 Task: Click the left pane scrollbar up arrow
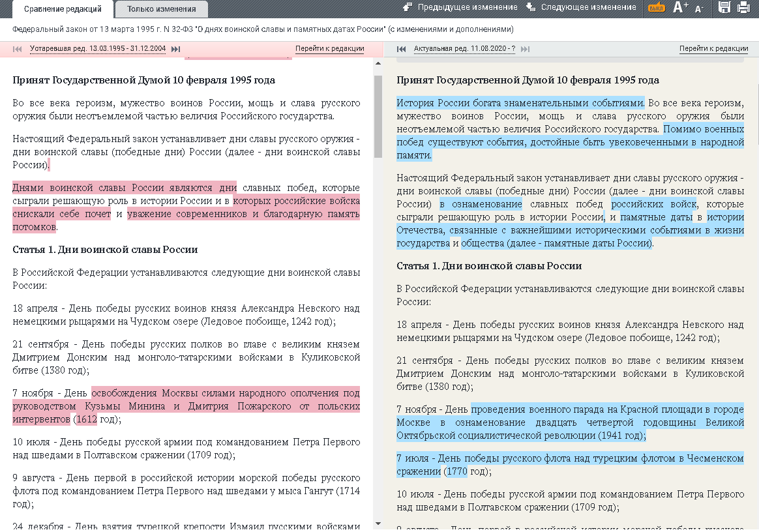[378, 63]
